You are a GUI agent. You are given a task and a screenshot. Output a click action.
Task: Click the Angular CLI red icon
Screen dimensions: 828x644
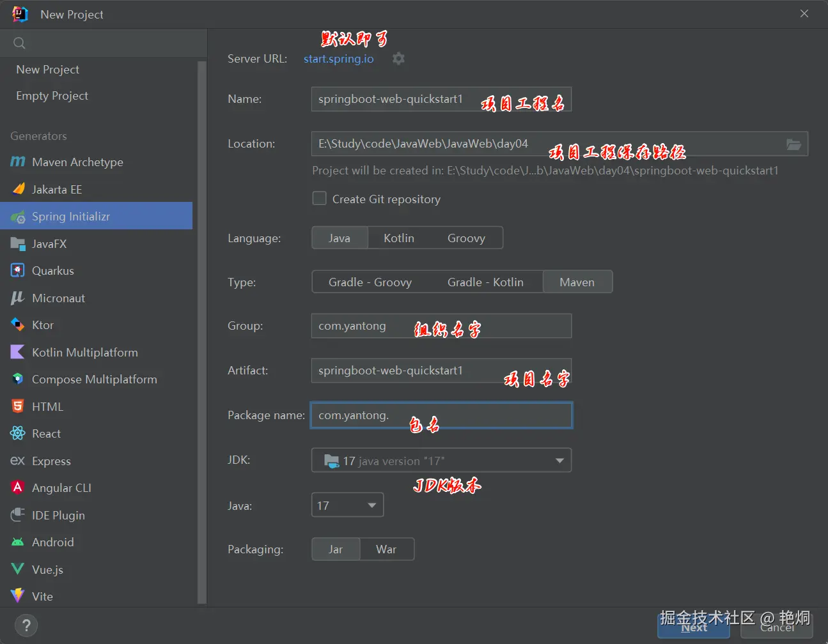click(18, 487)
